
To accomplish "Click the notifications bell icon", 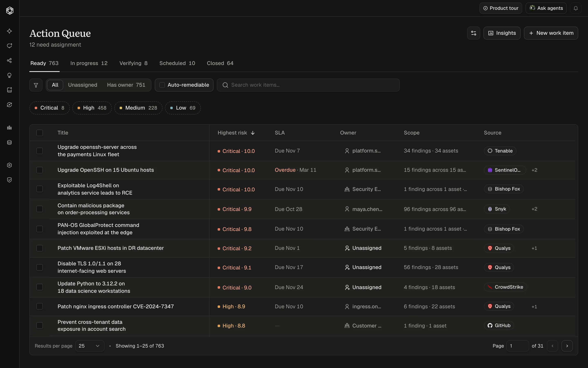I will [576, 8].
